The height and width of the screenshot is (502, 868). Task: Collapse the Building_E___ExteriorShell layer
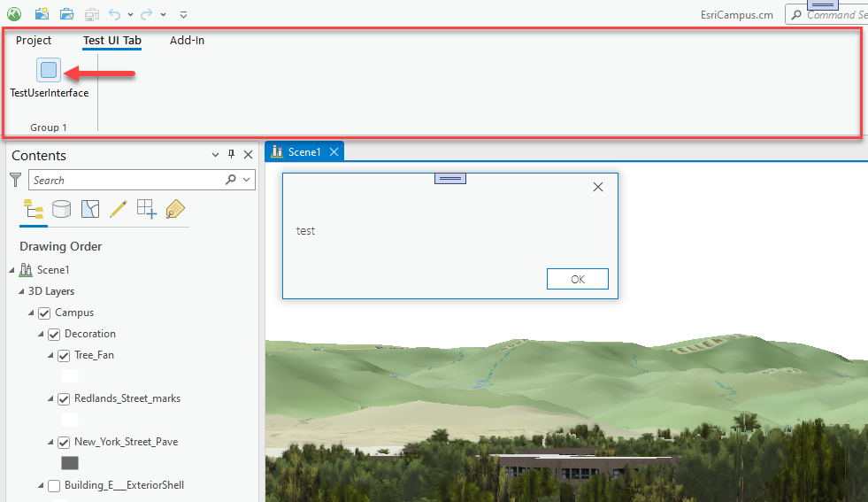point(41,486)
